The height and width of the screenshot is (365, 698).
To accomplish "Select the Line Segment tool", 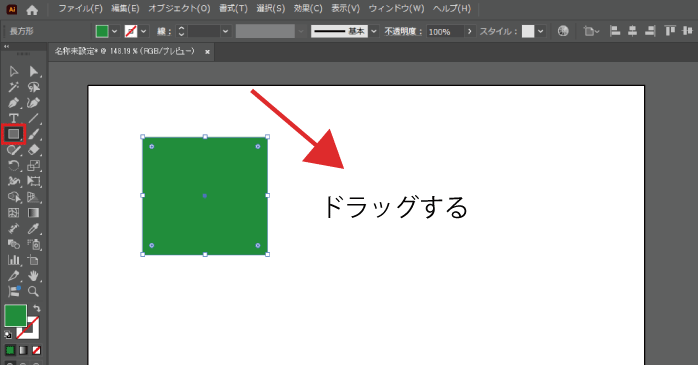I will coord(33,118).
